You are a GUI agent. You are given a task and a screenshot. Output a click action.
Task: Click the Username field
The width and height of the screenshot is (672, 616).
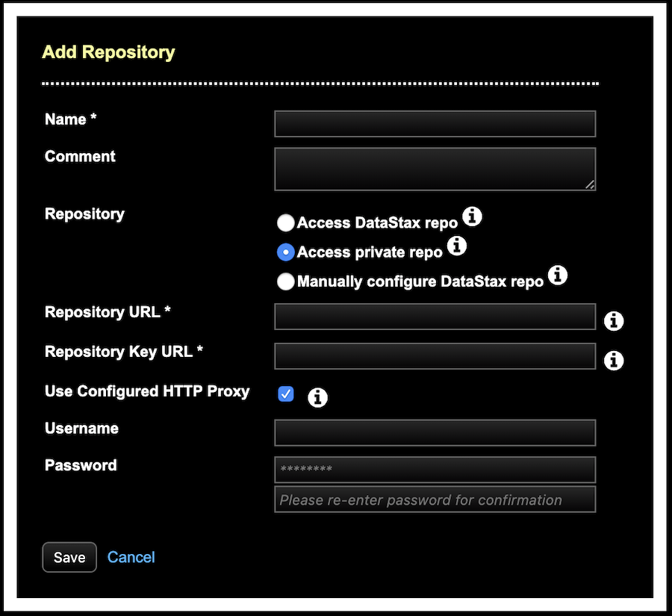pos(435,432)
